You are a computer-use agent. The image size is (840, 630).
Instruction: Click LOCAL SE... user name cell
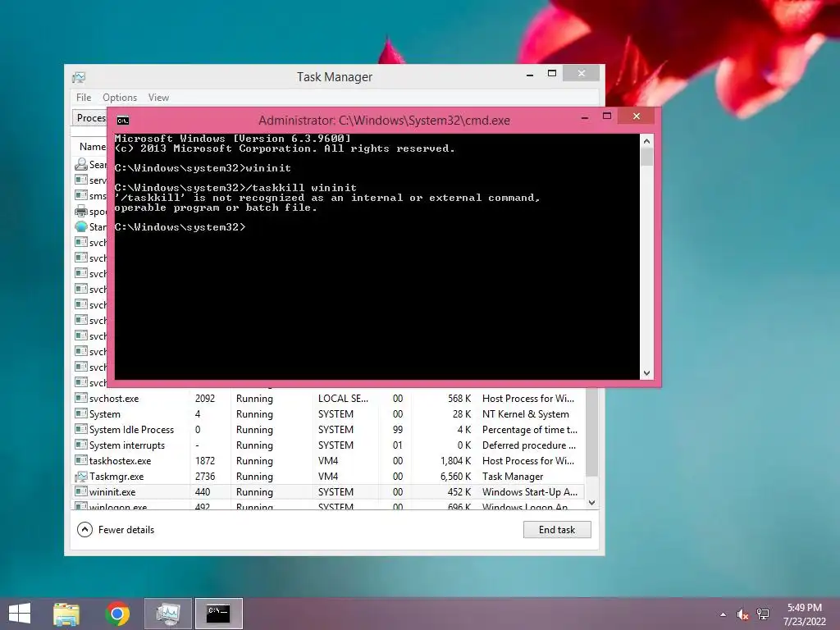(344, 399)
